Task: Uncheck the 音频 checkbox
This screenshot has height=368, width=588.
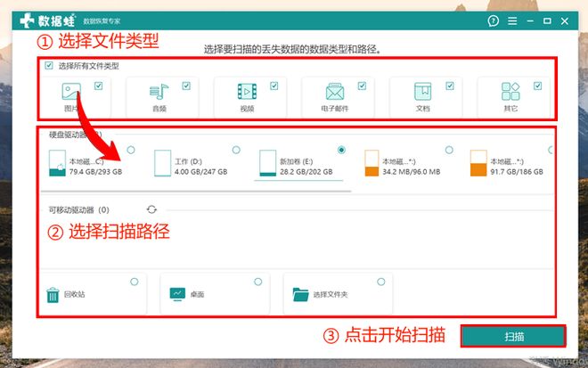Action: (186, 86)
